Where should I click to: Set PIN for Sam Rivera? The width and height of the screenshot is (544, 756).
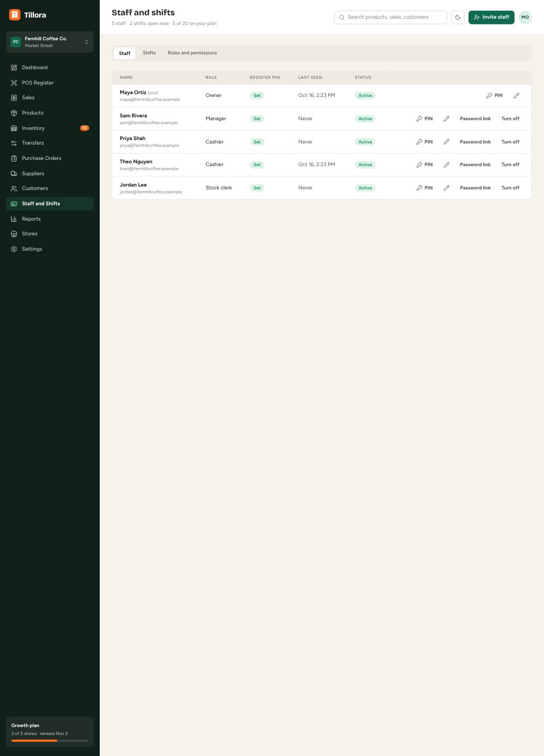pyautogui.click(x=424, y=119)
